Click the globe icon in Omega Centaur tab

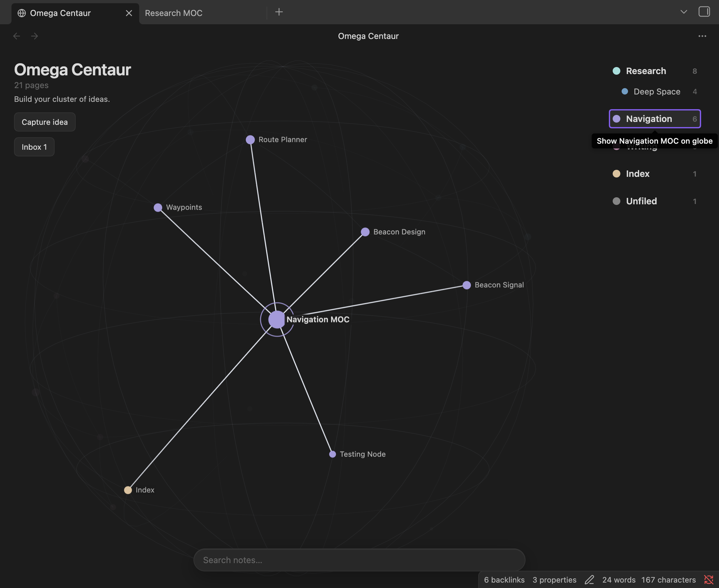22,13
